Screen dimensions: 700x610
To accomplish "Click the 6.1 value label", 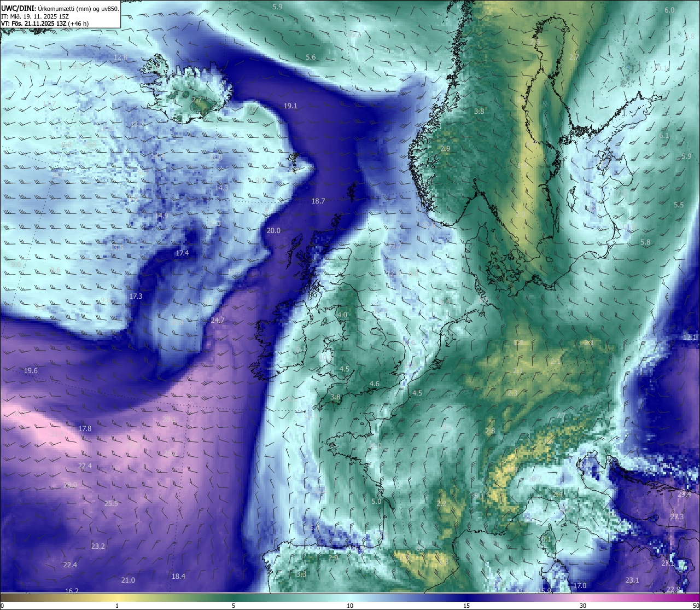I will pyautogui.click(x=664, y=136).
